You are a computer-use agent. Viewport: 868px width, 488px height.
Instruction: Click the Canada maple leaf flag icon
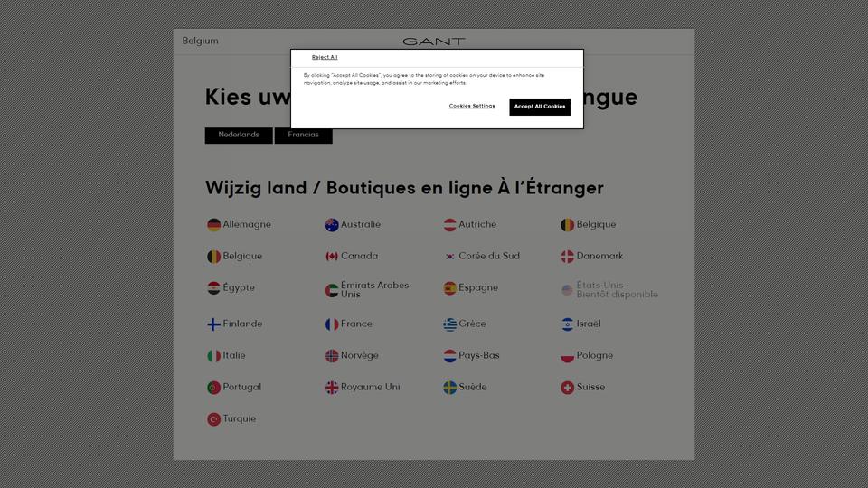[332, 256]
